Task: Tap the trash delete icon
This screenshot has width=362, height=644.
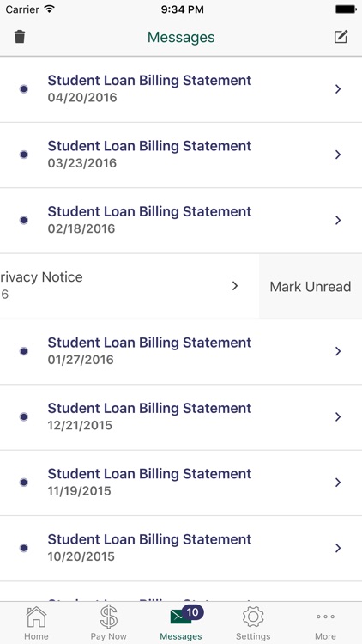Action: pyautogui.click(x=20, y=37)
